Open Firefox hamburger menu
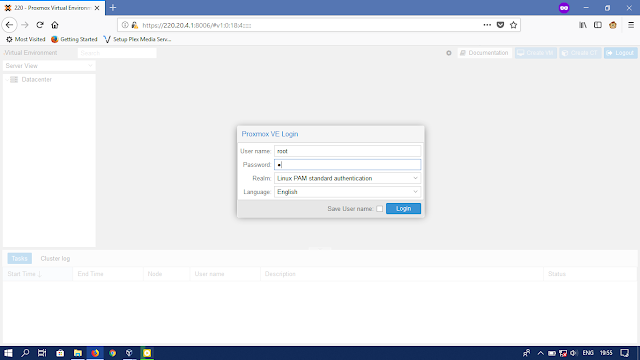Image resolution: width=640 pixels, height=360 pixels. [x=631, y=25]
